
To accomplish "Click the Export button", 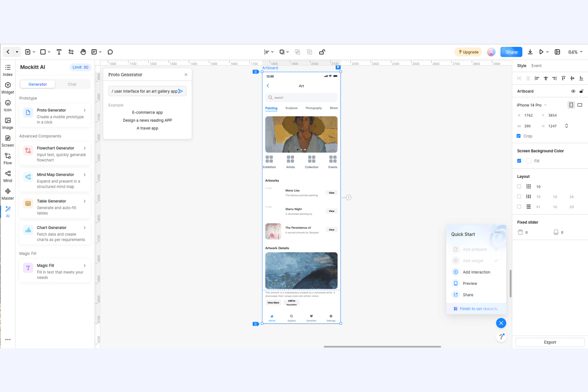I will pos(550,342).
